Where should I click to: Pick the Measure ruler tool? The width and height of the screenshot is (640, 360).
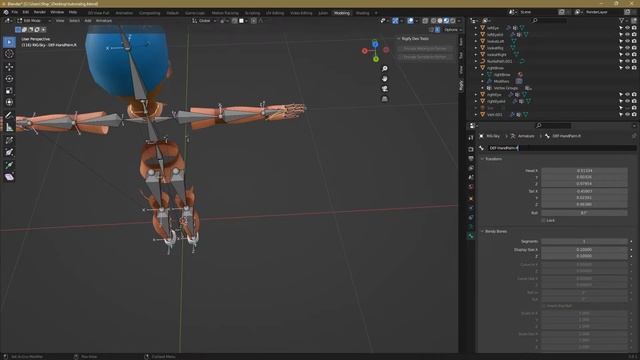pos(9,127)
